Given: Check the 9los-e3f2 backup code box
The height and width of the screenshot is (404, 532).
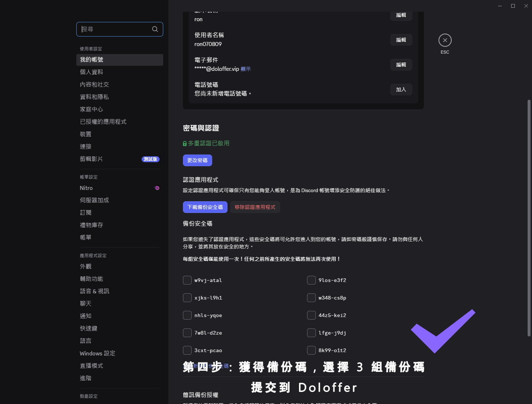Looking at the screenshot, I should [x=311, y=280].
